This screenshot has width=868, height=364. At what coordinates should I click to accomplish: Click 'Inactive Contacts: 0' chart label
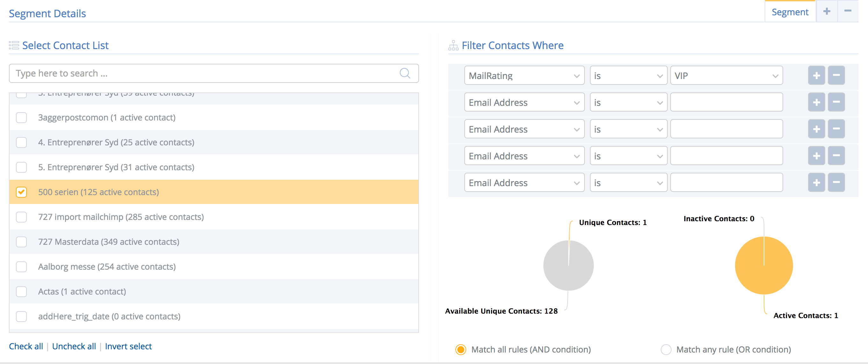719,219
